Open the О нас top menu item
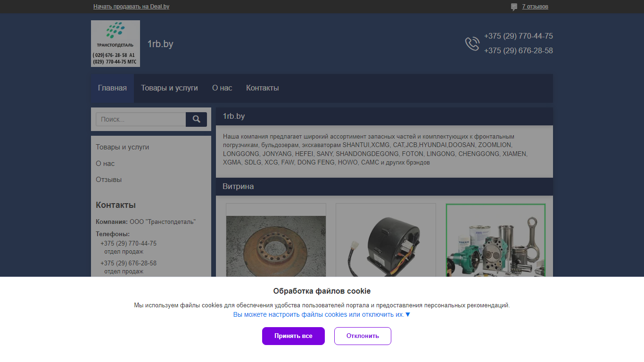The width and height of the screenshot is (644, 362). point(222,88)
